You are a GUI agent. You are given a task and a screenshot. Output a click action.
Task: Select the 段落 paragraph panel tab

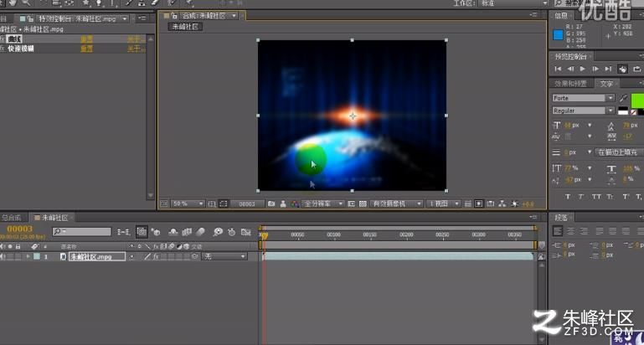561,217
